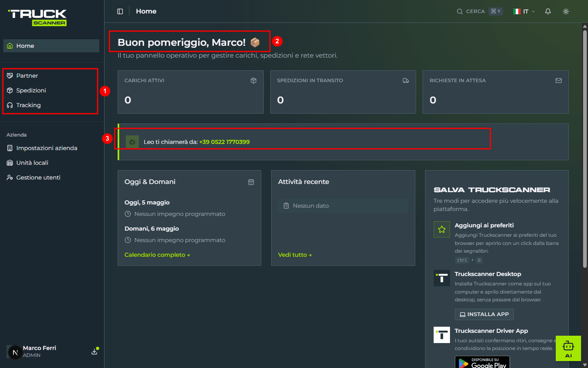Image resolution: width=588 pixels, height=368 pixels.
Task: Open the IT language dropdown
Action: click(x=524, y=11)
